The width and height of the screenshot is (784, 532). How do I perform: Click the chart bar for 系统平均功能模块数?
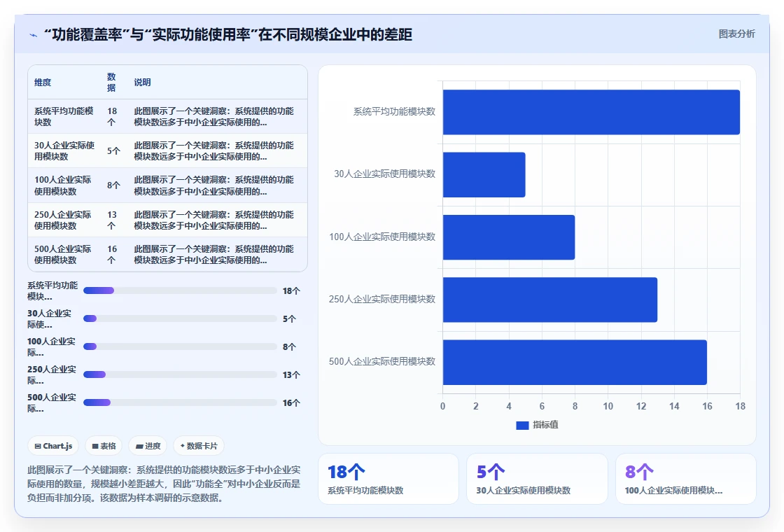591,112
